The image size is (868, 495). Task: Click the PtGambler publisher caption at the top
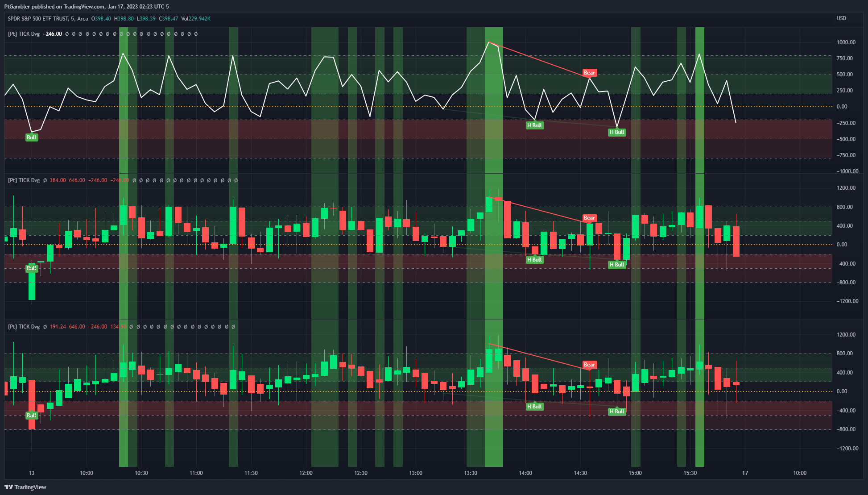[87, 7]
